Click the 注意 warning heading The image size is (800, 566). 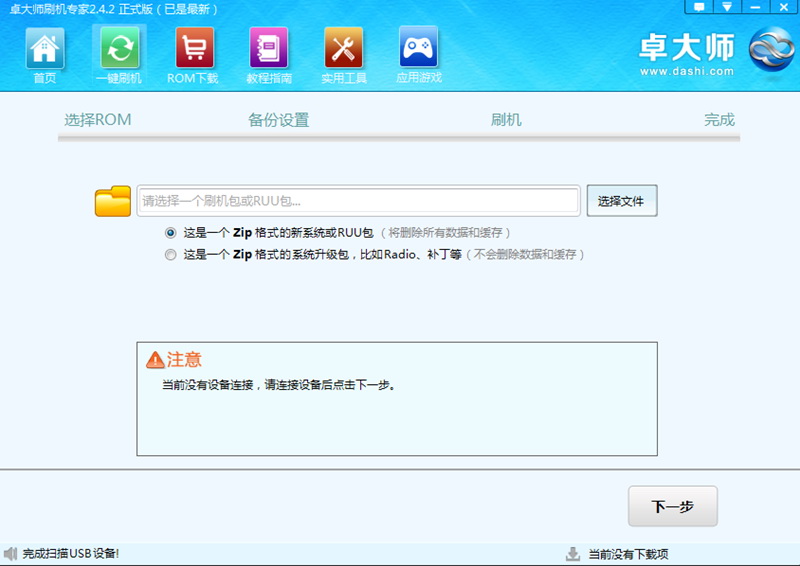pyautogui.click(x=184, y=360)
